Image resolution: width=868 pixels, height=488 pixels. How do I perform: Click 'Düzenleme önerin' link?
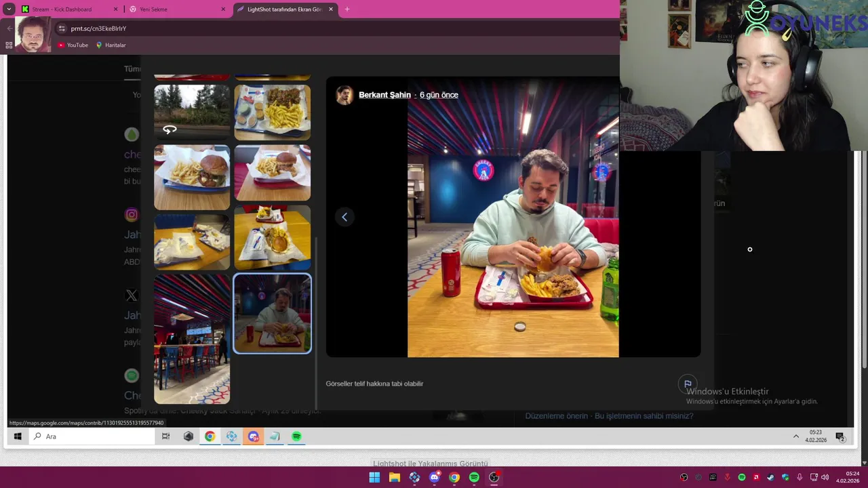556,416
